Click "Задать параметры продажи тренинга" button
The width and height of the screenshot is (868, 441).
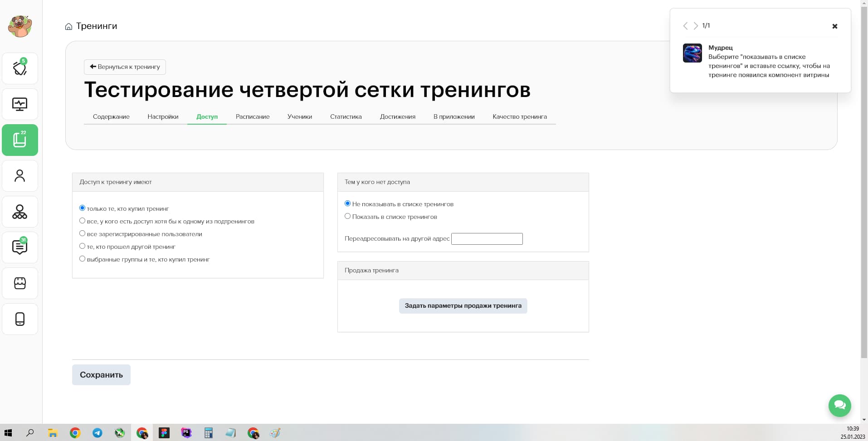(463, 306)
